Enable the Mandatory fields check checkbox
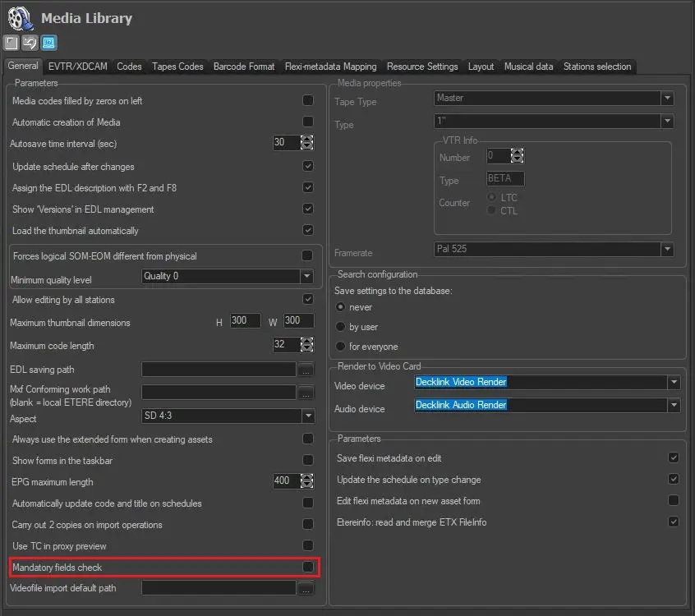695x616 pixels. [x=307, y=567]
